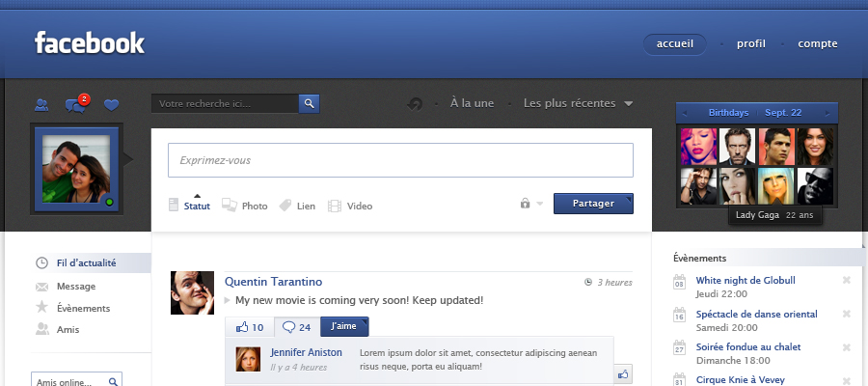
Task: Dismiss Soirée fondue au chalet event
Action: pos(847,347)
